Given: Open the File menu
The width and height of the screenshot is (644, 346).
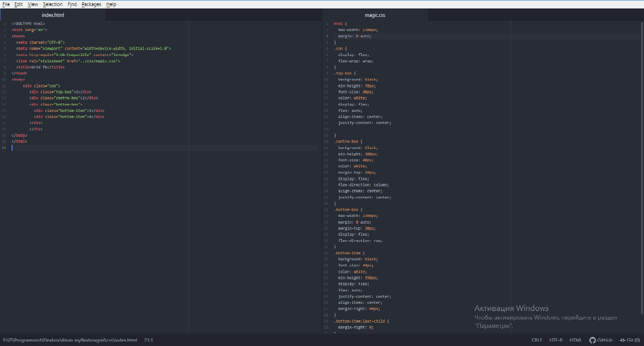Looking at the screenshot, I should pos(6,4).
